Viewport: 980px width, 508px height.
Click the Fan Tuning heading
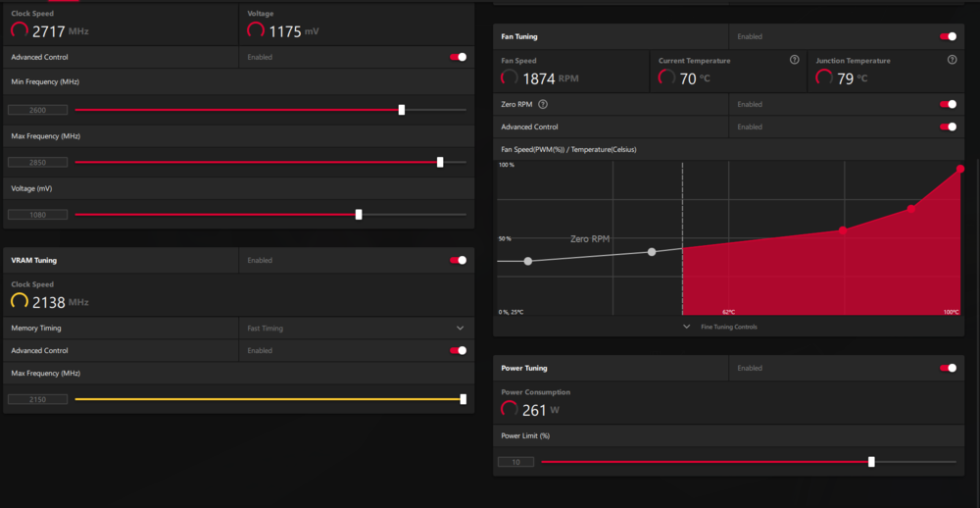pos(519,36)
